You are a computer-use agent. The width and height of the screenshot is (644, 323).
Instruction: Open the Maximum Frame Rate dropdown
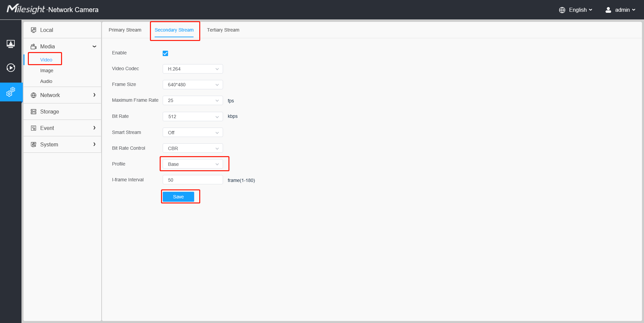tap(193, 100)
